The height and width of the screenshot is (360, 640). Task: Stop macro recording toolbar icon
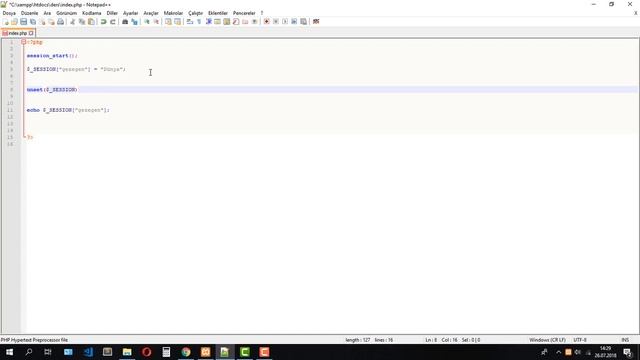pos(276,22)
